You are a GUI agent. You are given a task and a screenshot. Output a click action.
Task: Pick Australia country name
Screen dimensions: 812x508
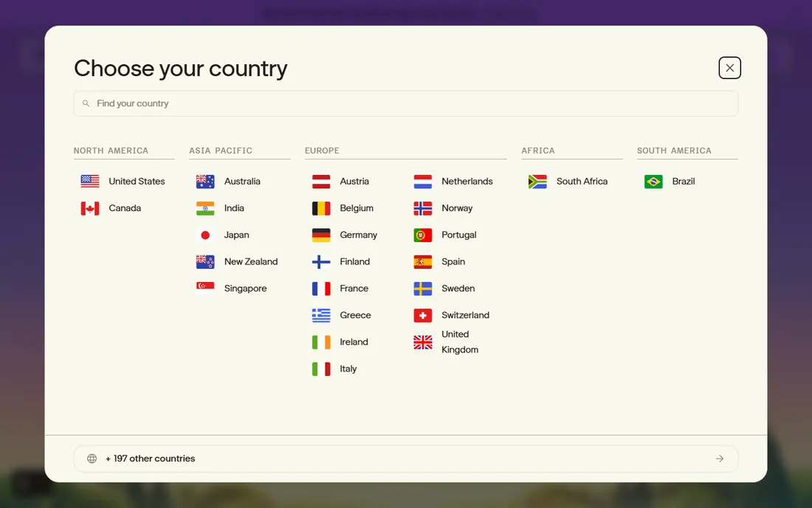pos(242,181)
